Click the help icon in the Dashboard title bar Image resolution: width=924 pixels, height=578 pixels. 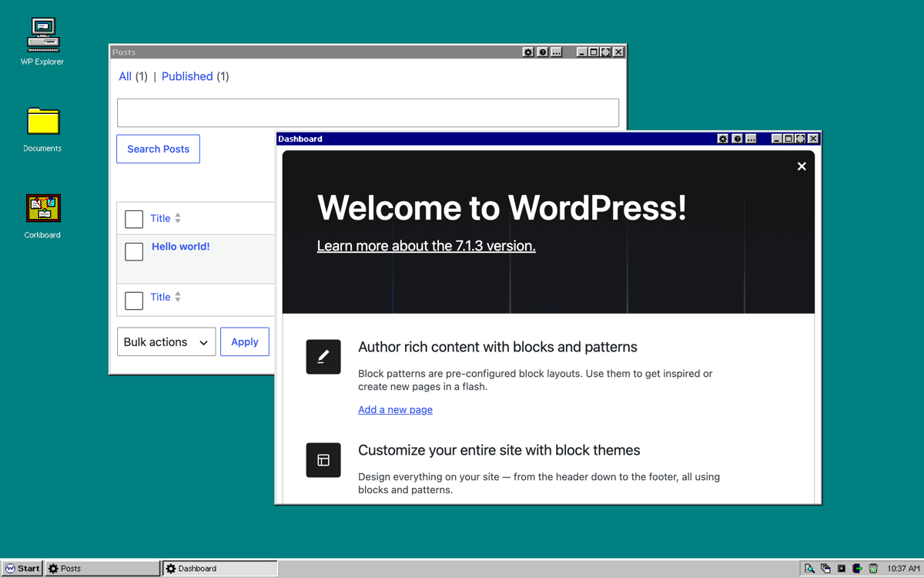click(x=738, y=139)
